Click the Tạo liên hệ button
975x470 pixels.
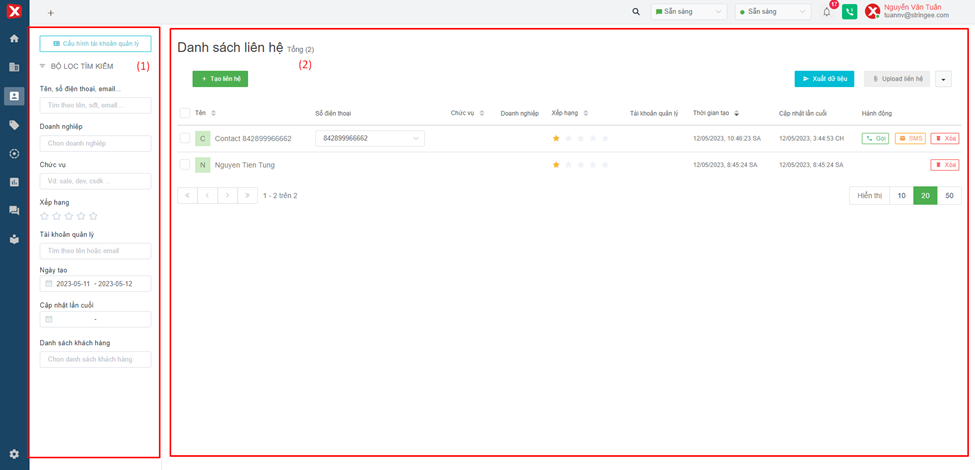coord(220,79)
